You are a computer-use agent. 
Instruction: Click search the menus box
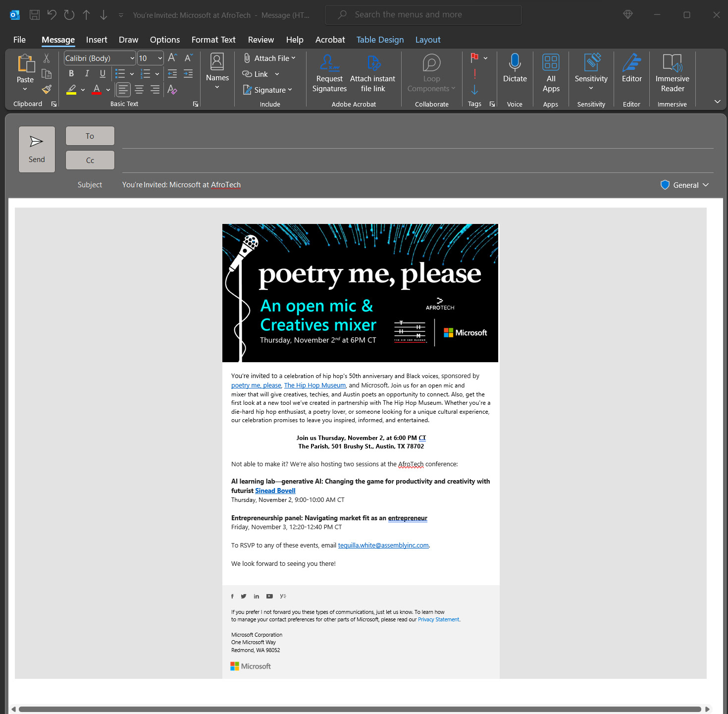click(x=423, y=15)
